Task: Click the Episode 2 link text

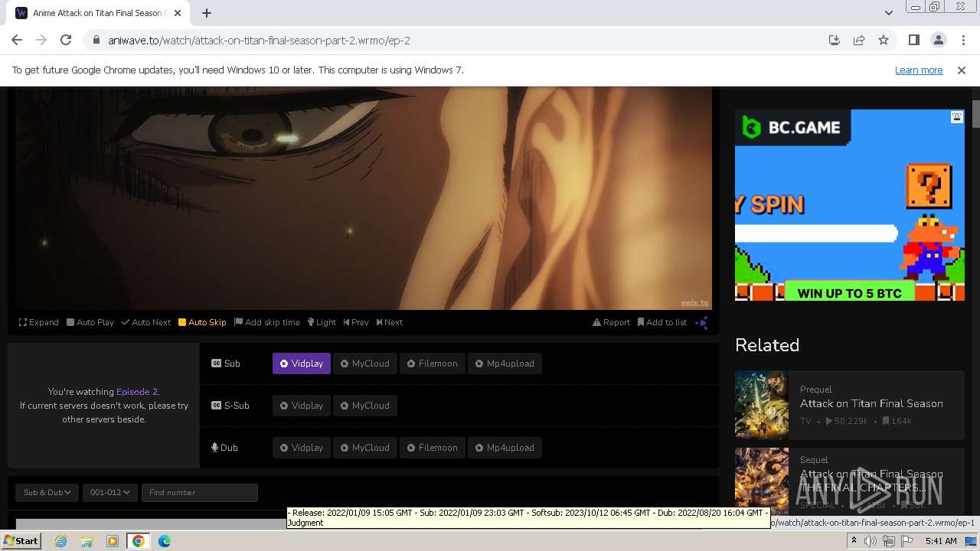Action: click(136, 392)
